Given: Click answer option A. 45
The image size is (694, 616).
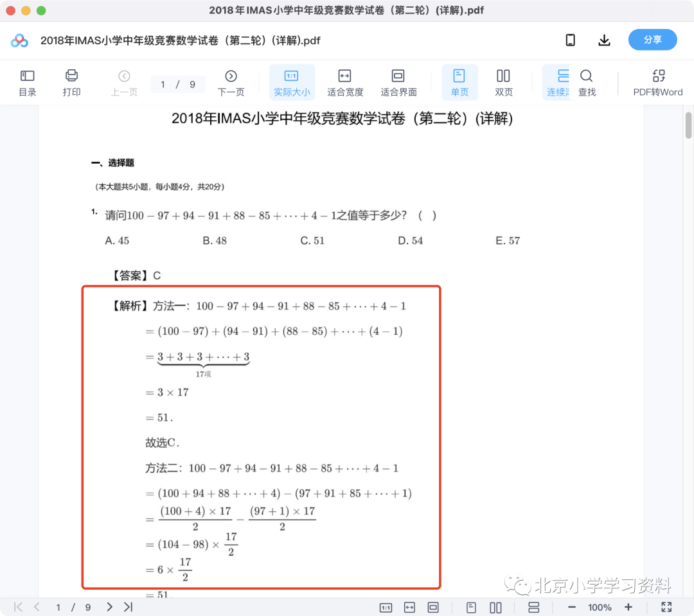Looking at the screenshot, I should (x=117, y=241).
